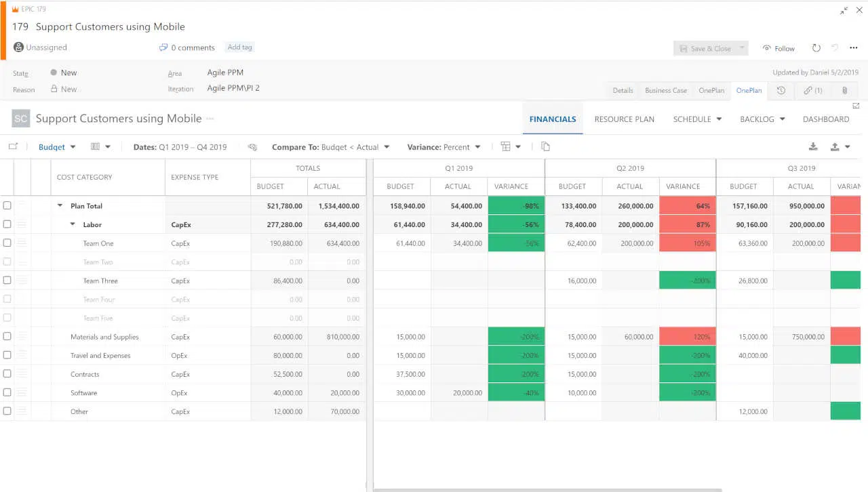The image size is (868, 492).
Task: Click the Follow button
Action: [778, 48]
